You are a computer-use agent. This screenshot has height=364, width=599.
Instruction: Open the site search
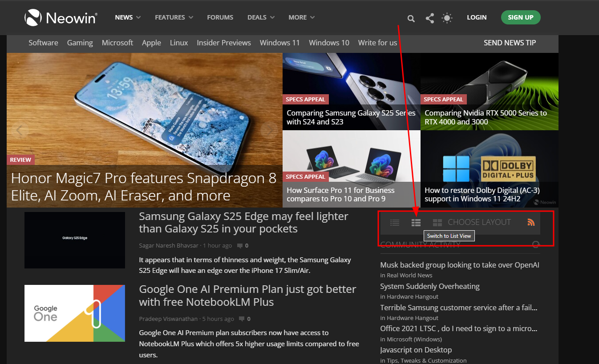pos(411,18)
